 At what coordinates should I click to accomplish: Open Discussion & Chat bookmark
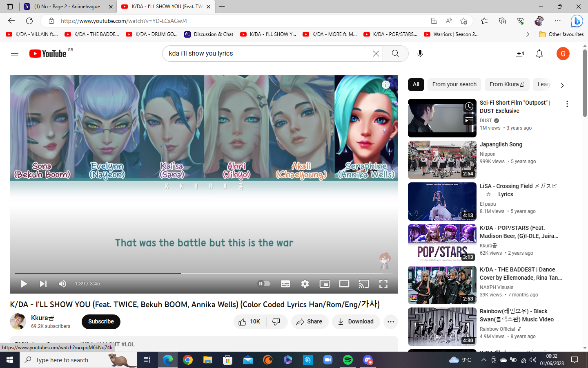209,34
